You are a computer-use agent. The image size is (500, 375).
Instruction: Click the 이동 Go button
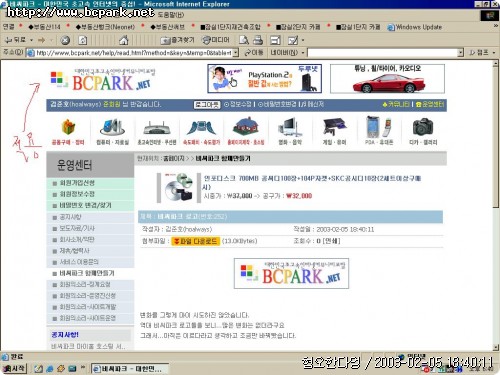coord(254,53)
